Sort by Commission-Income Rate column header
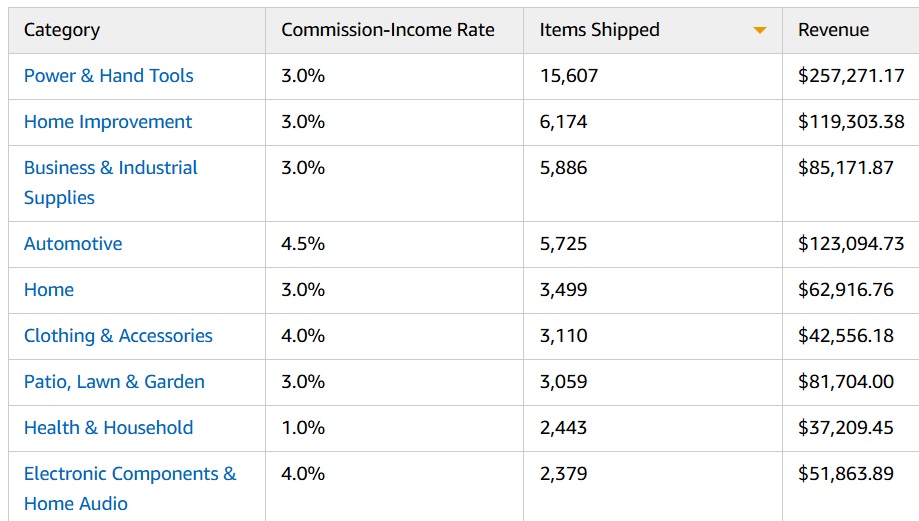The image size is (919, 521). (x=388, y=30)
